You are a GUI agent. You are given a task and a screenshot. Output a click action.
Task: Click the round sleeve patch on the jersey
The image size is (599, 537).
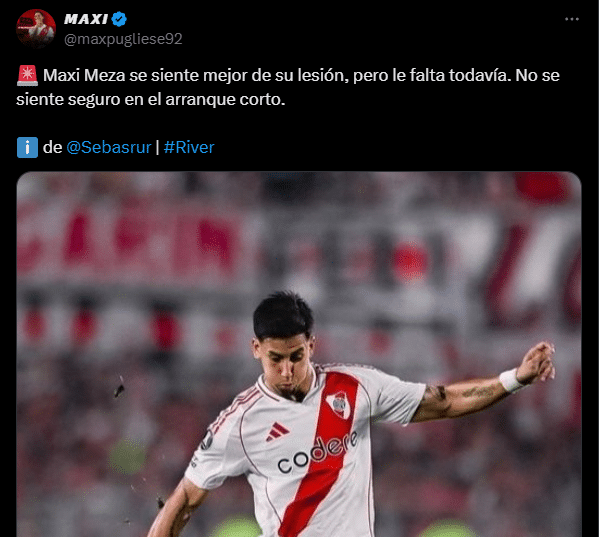[207, 440]
